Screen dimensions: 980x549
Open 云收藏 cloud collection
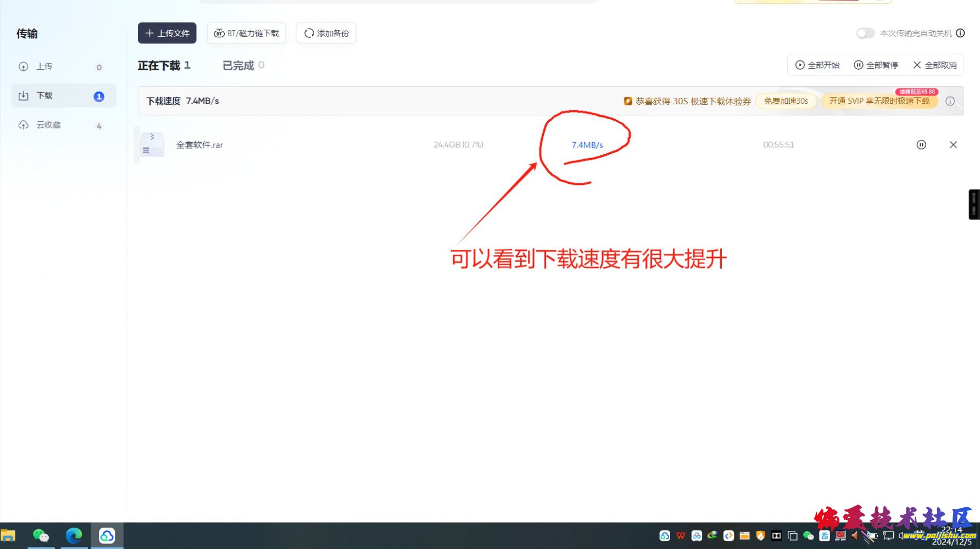pos(48,125)
